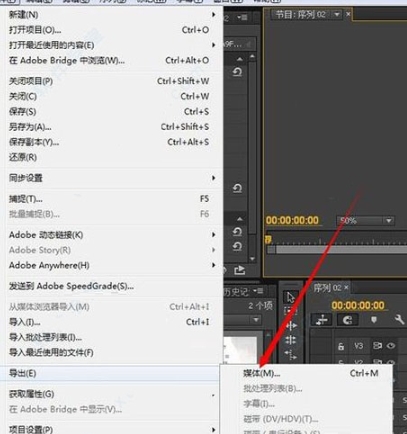Open the 50% zoom level dropdown
The height and width of the screenshot is (434, 407).
point(365,221)
